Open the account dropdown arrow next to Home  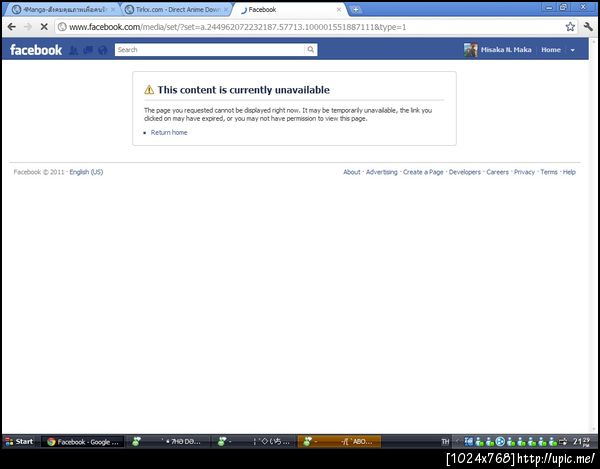pos(572,50)
